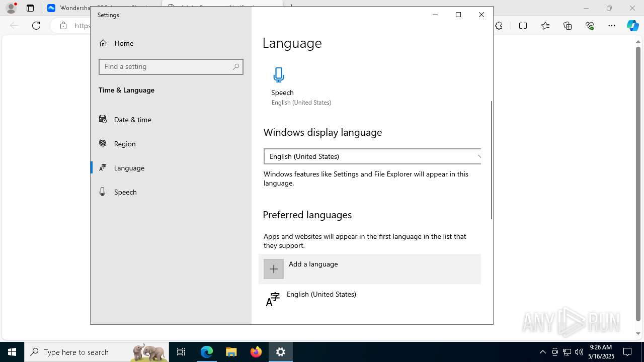The width and height of the screenshot is (644, 362).
Task: Maximize the Settings window
Action: click(458, 15)
